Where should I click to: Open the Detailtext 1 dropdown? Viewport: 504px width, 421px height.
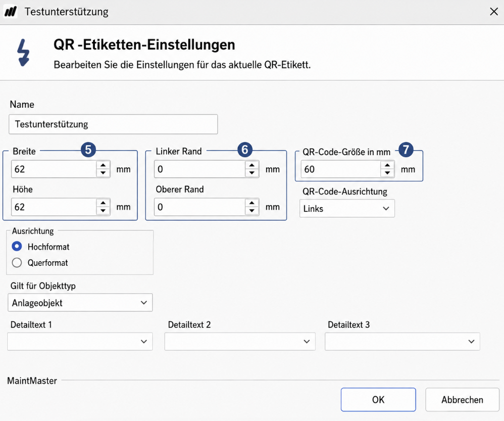80,341
